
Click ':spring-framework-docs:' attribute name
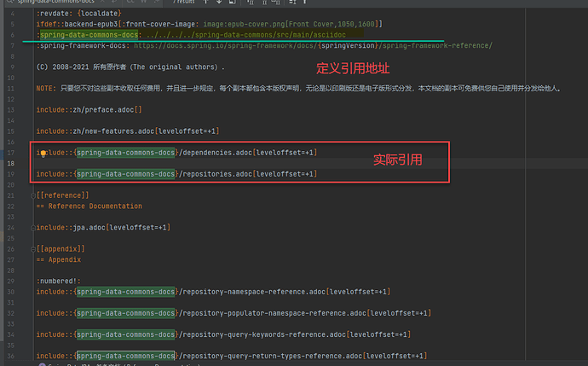coord(83,45)
